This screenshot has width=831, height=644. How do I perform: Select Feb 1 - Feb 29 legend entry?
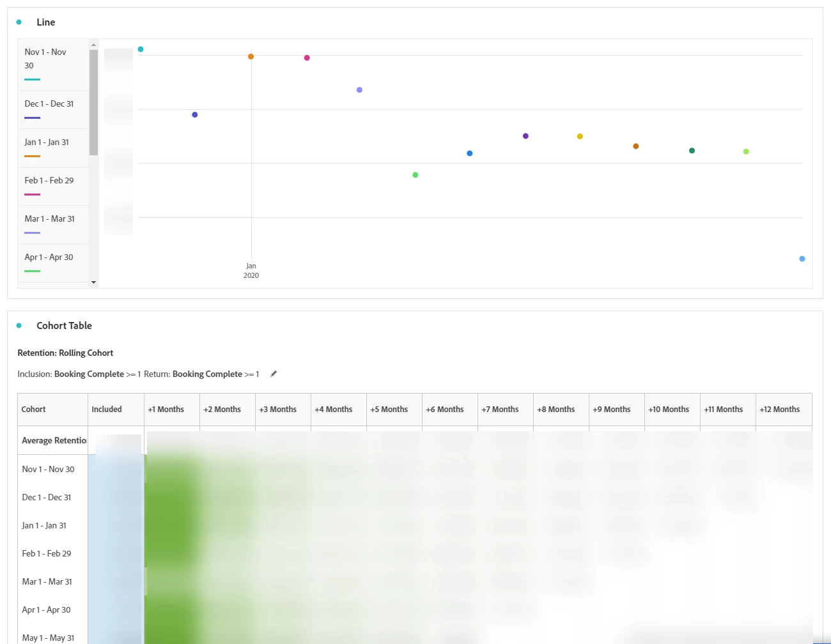point(53,186)
